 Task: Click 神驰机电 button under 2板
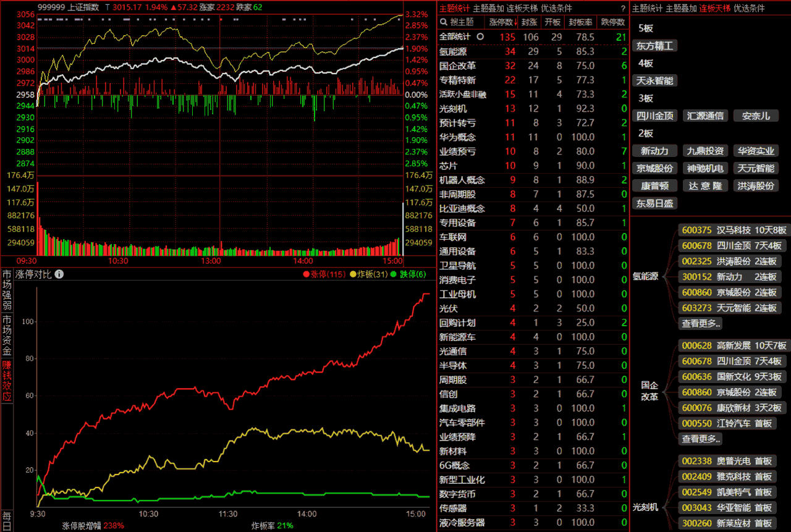[x=705, y=168]
